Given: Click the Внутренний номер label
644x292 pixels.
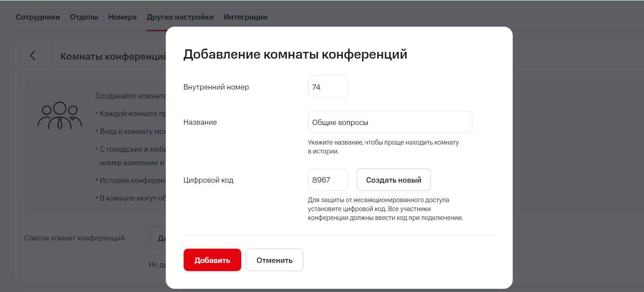Looking at the screenshot, I should point(216,87).
